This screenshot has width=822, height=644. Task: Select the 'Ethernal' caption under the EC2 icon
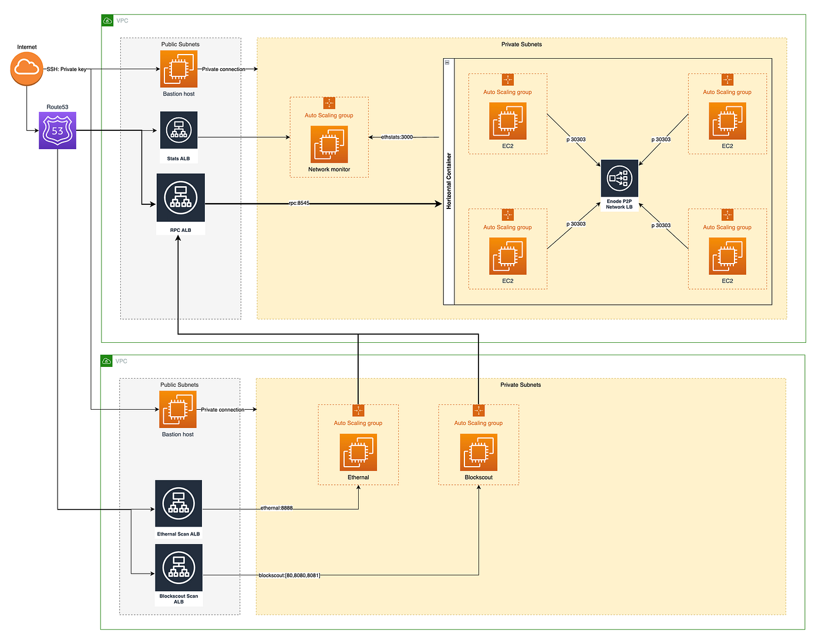point(358,477)
